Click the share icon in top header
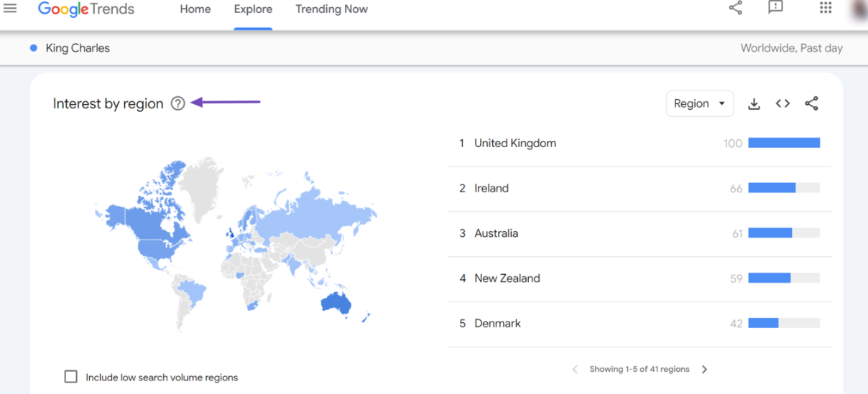 pyautogui.click(x=735, y=8)
